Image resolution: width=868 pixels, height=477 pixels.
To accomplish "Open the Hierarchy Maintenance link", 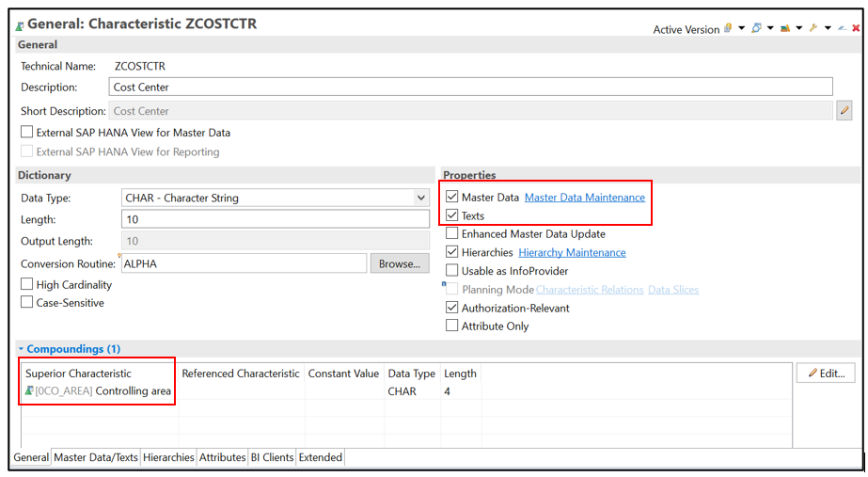I will [x=572, y=253].
